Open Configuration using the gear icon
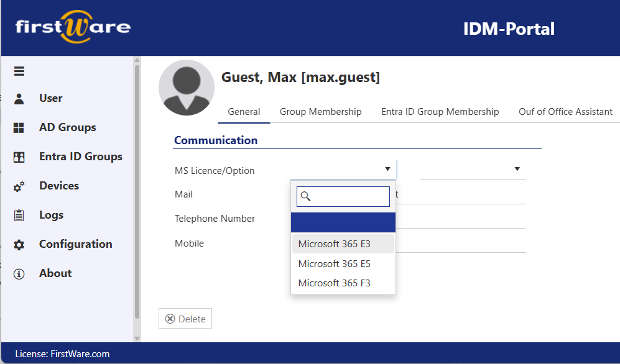 pyautogui.click(x=19, y=243)
